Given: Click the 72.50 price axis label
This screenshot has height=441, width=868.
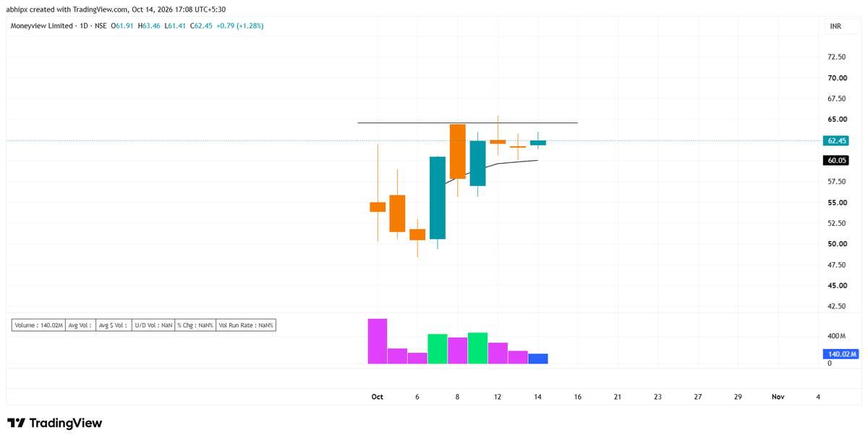Looking at the screenshot, I should 836,57.
